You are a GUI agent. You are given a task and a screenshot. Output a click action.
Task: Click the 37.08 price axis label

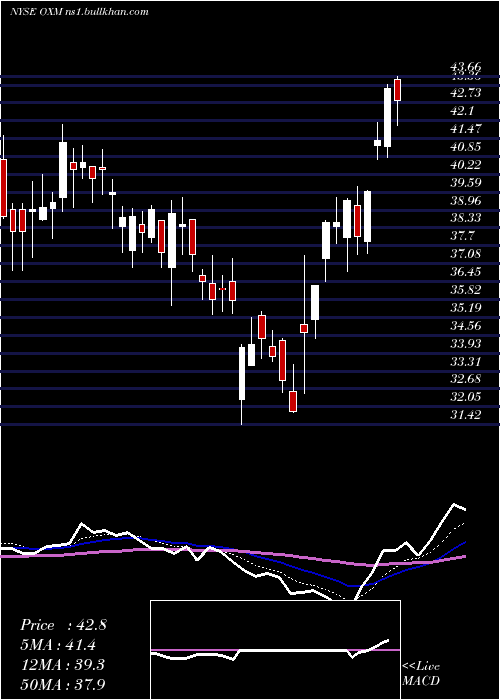click(x=466, y=254)
